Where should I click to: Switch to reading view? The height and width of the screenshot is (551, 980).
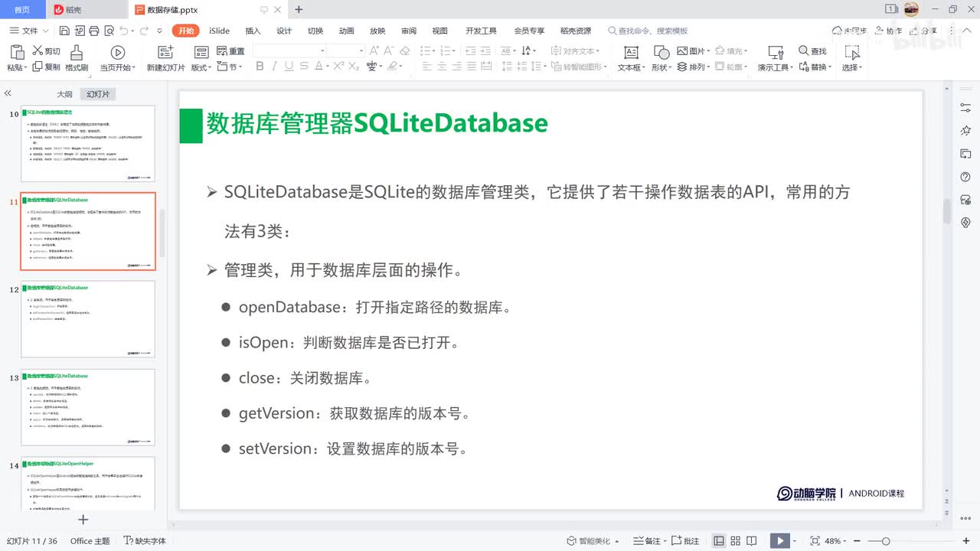752,541
